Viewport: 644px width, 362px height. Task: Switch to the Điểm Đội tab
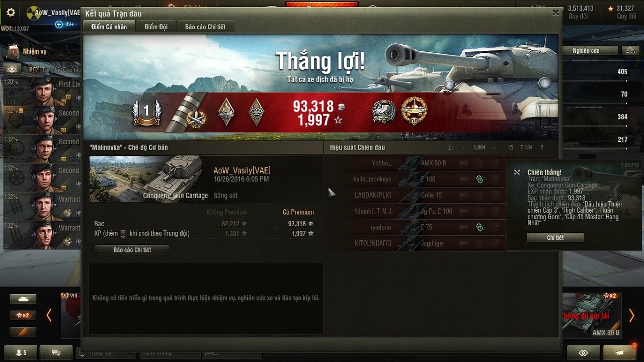click(156, 27)
